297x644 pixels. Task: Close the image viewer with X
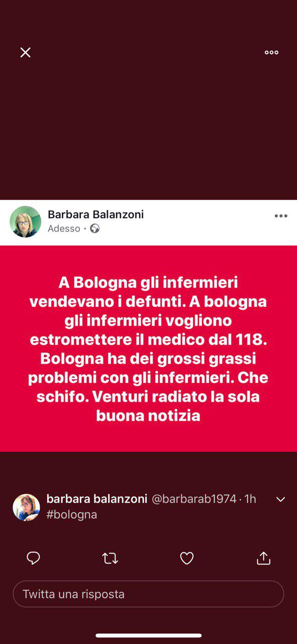25,52
